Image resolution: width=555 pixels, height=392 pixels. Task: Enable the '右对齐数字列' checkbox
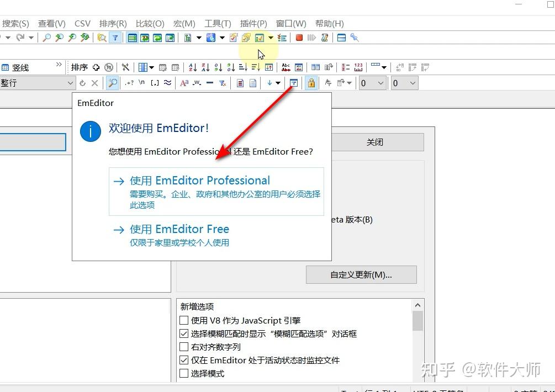pos(184,347)
